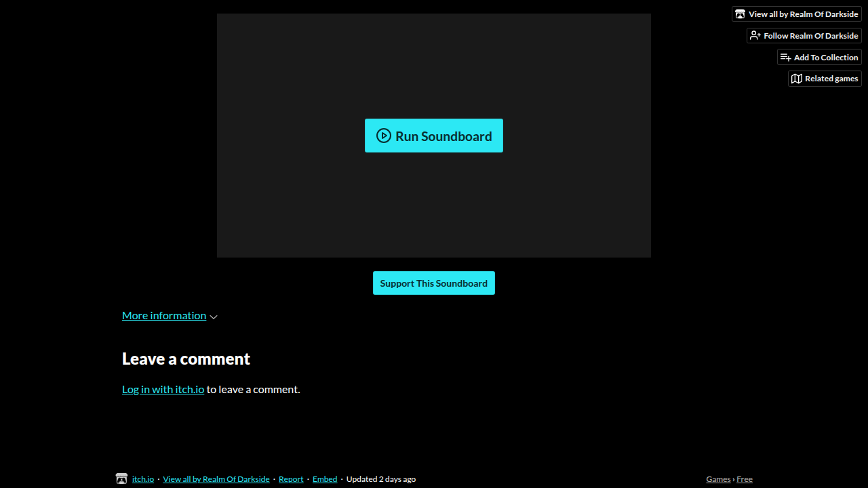Open footer View all by Realm Of Darkside link
The image size is (868, 488).
216,479
